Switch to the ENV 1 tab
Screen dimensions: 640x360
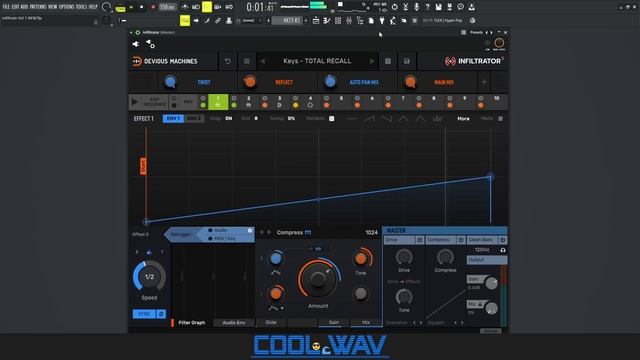click(173, 118)
